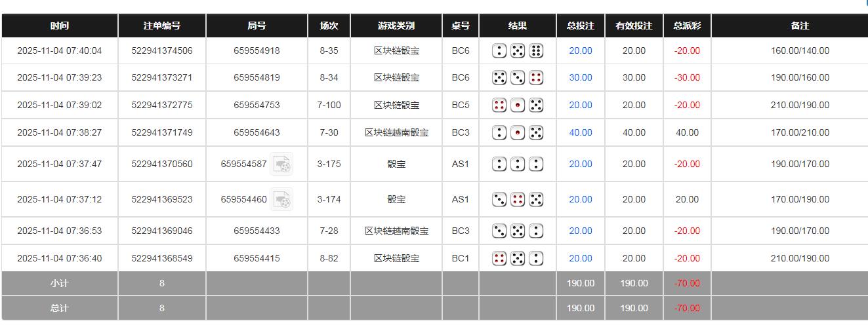
Task: Click the blue 20.00 bet amount for order 522941374506
Action: (x=580, y=50)
